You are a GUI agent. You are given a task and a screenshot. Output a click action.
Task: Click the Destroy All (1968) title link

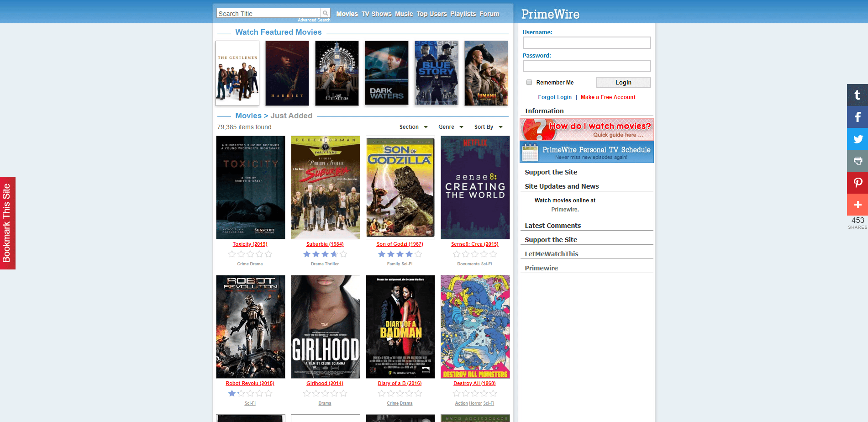[475, 383]
